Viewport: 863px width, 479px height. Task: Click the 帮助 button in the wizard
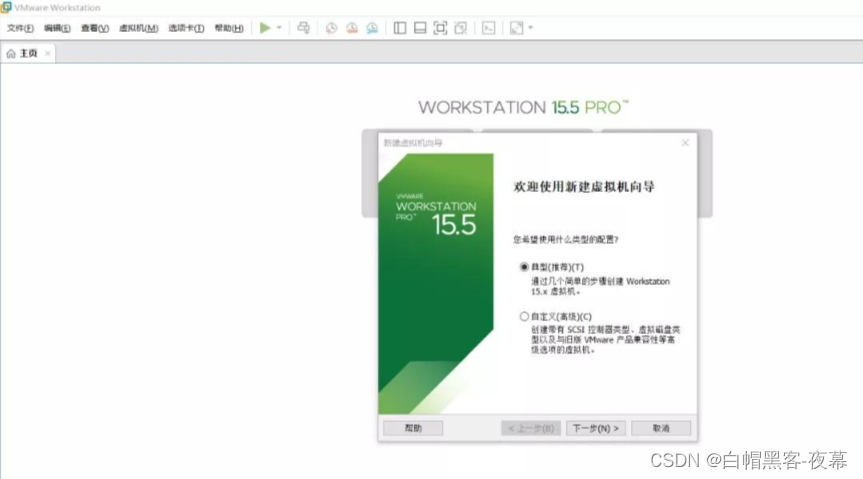coord(413,428)
